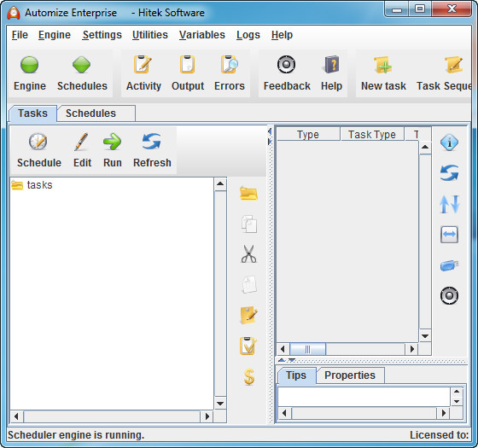This screenshot has width=478, height=448.
Task: Click table horizontal scrollbar right arrow
Action: 411,349
